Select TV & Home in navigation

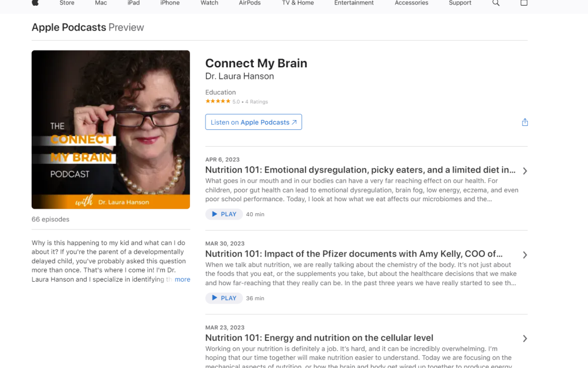(297, 3)
